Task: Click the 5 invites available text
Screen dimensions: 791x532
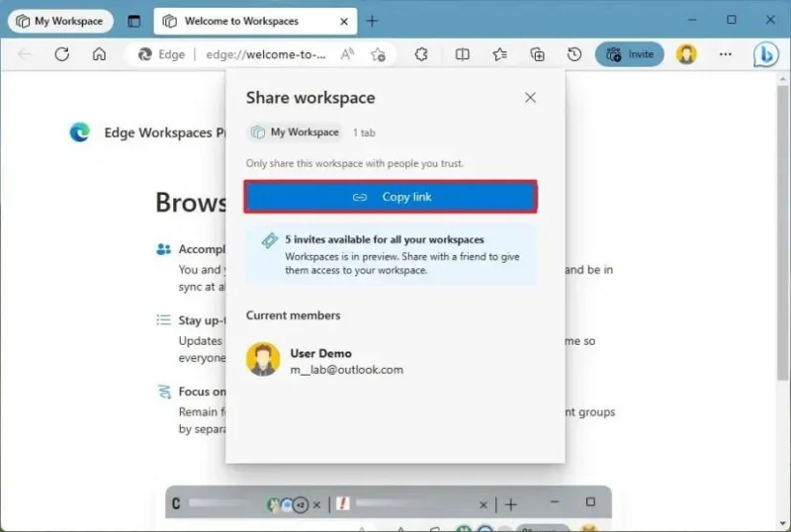Action: point(385,239)
